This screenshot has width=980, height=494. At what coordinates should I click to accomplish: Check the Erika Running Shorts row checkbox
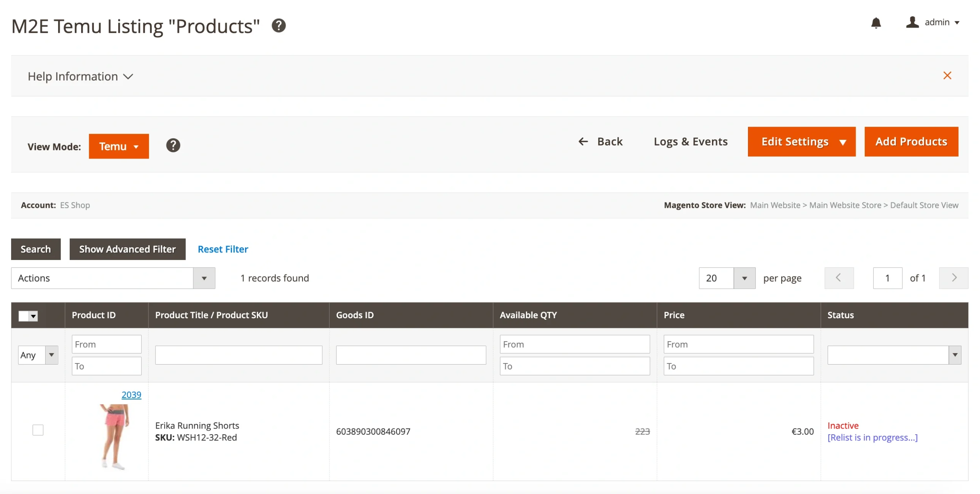38,430
